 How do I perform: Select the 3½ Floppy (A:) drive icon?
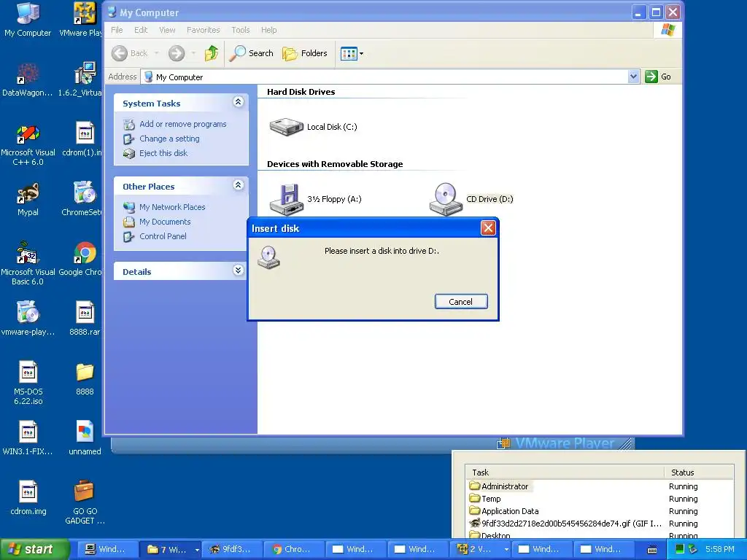[286, 200]
